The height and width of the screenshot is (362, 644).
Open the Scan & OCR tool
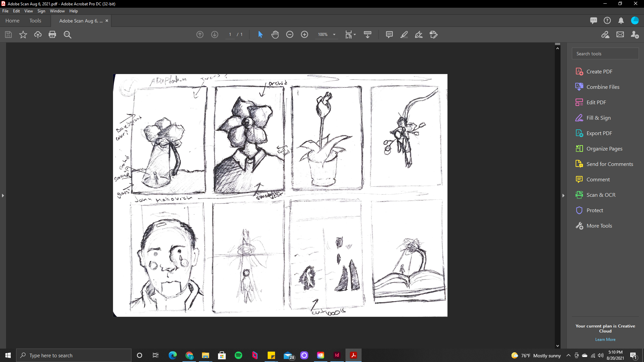click(600, 195)
